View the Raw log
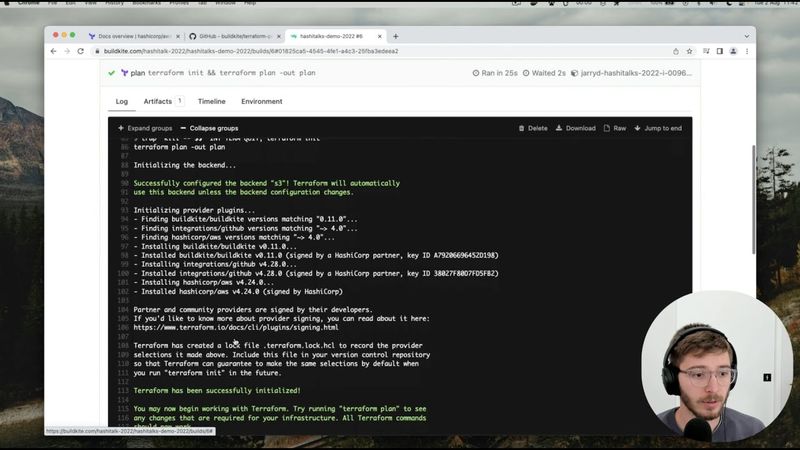Image resolution: width=800 pixels, height=450 pixels. click(615, 128)
